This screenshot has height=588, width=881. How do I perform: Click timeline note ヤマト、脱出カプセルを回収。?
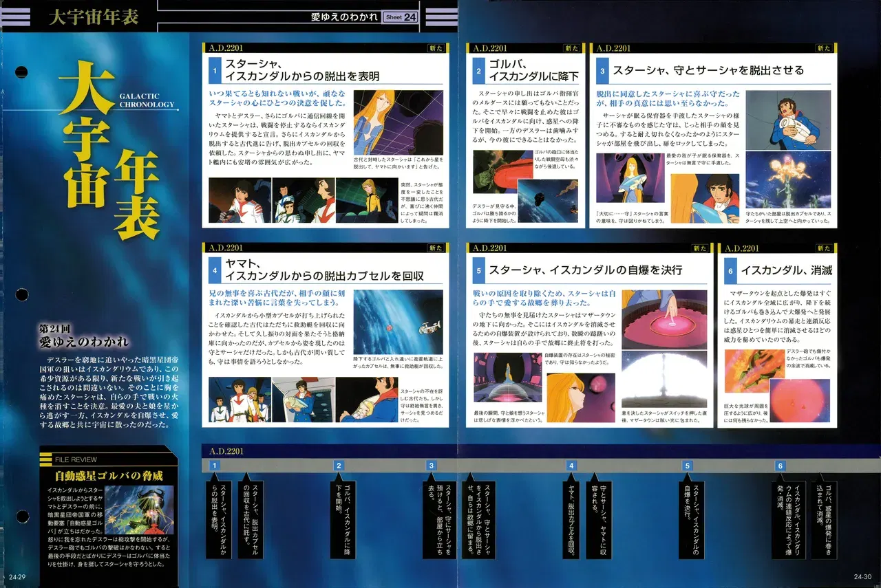573,521
